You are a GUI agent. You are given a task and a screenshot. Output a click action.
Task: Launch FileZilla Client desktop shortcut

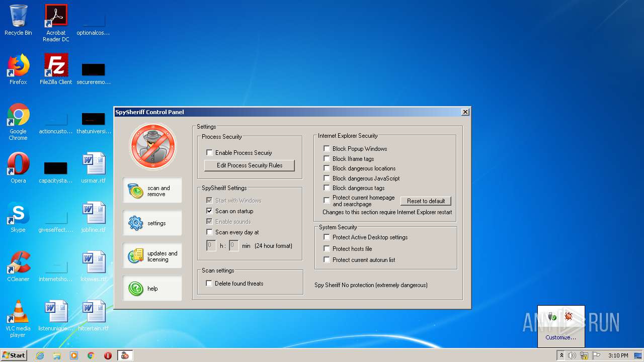click(56, 69)
